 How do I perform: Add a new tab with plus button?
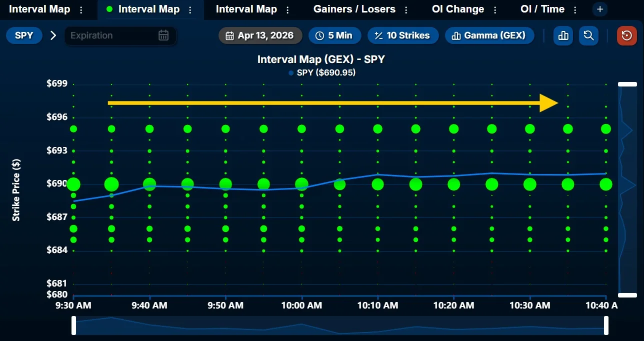600,9
